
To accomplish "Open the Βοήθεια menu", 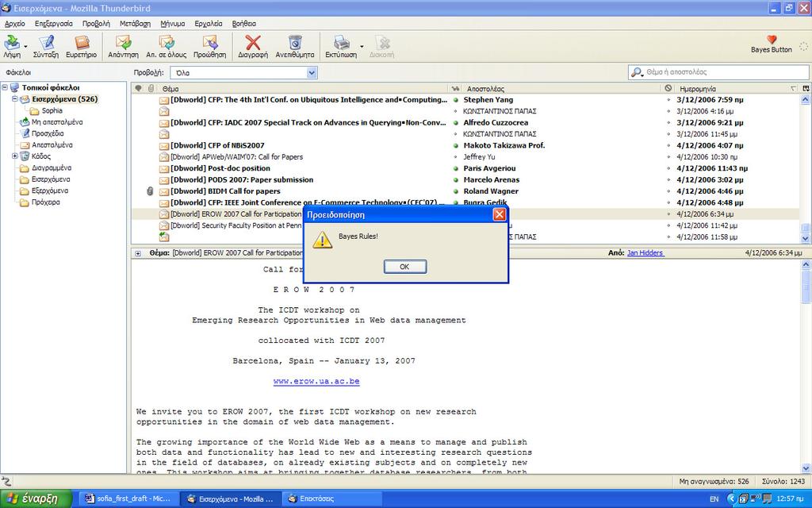I will 244,23.
